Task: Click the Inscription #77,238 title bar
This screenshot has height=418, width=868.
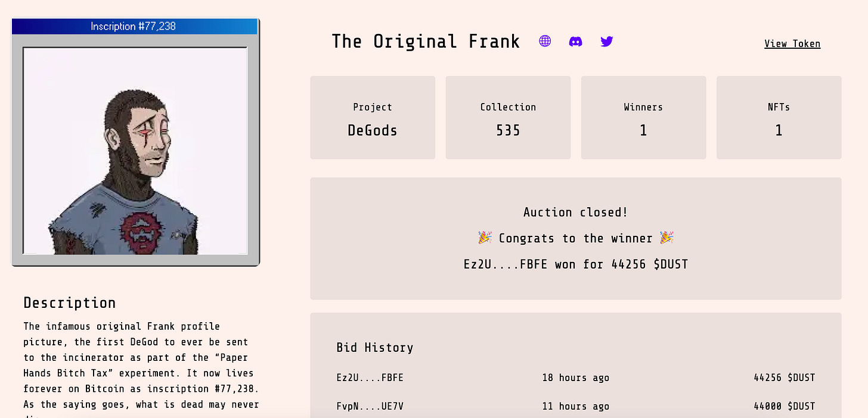Action: [134, 26]
